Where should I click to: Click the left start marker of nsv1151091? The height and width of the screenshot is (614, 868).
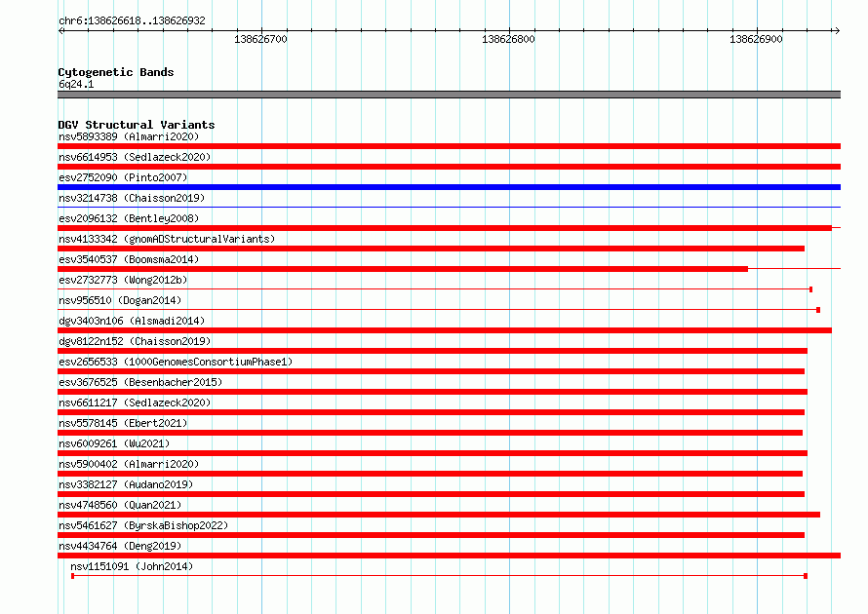coord(72,576)
